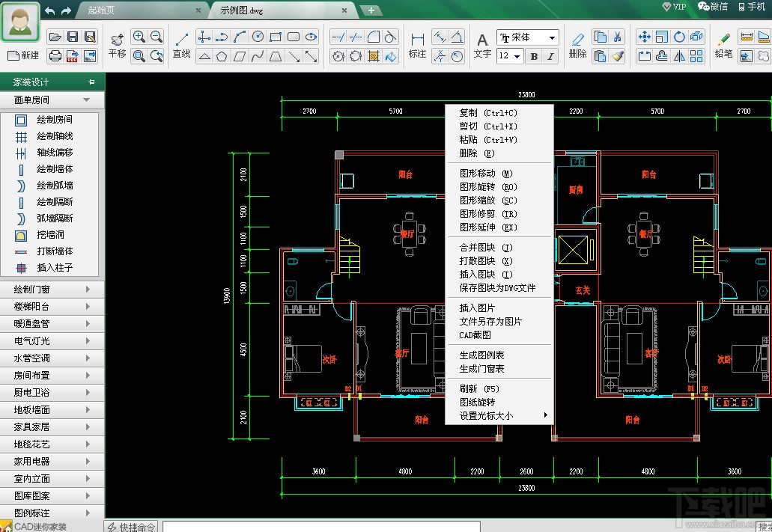The image size is (772, 532).
Task: Click the save disk icon
Action: pos(73,37)
